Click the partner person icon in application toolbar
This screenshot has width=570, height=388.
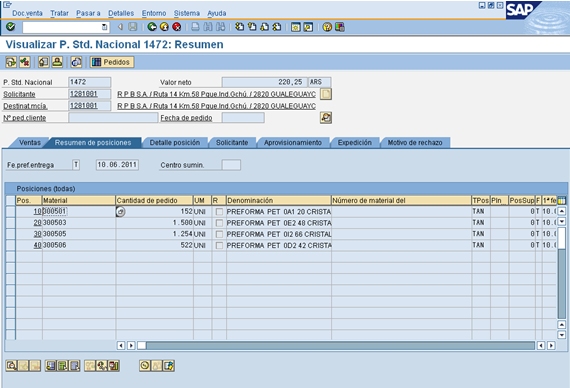tap(57, 62)
